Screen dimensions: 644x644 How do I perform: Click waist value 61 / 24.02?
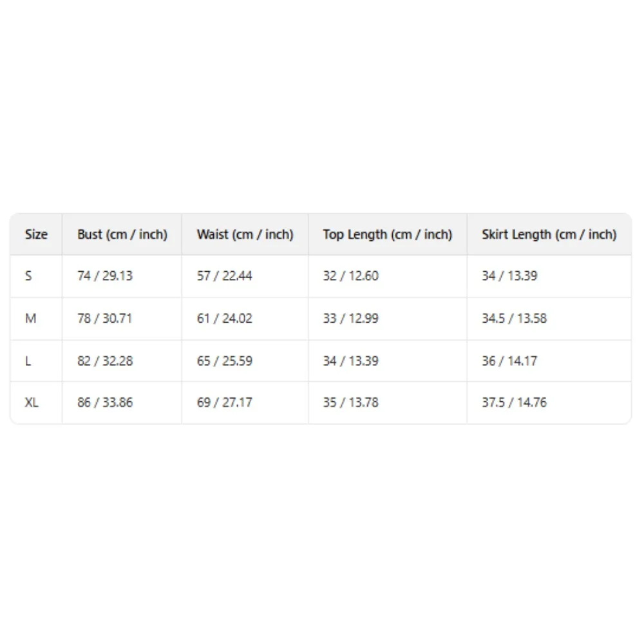point(224,318)
